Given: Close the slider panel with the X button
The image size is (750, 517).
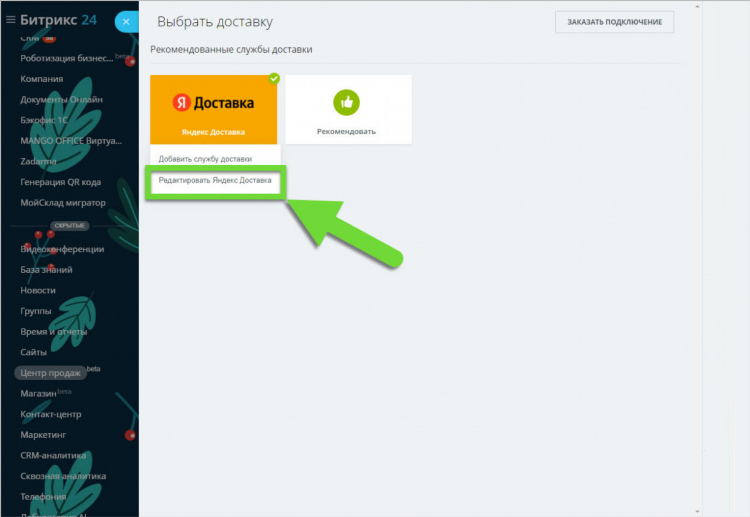Looking at the screenshot, I should tap(126, 22).
